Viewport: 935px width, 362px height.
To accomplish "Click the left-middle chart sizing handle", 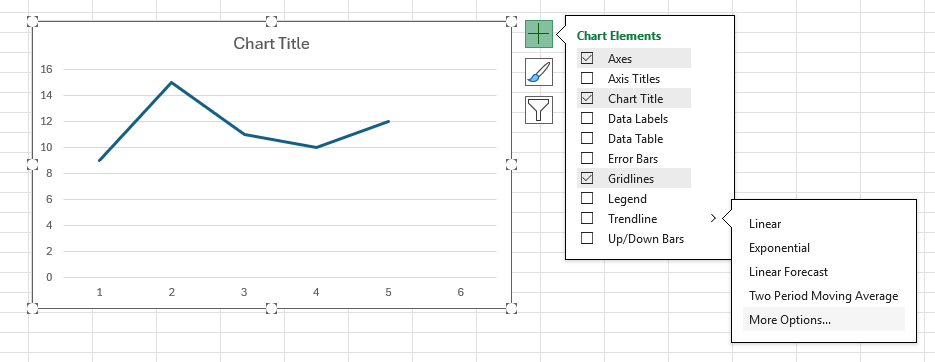I will tap(33, 165).
